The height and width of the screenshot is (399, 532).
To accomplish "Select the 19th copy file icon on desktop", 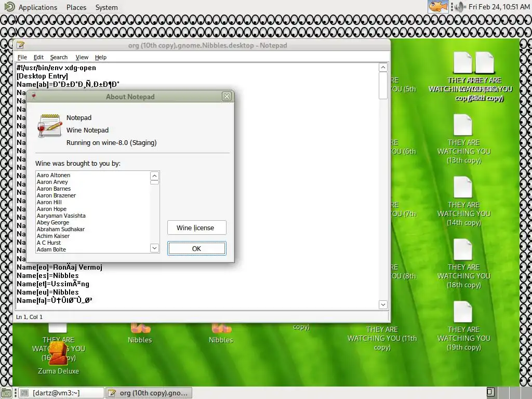I will 463,312.
